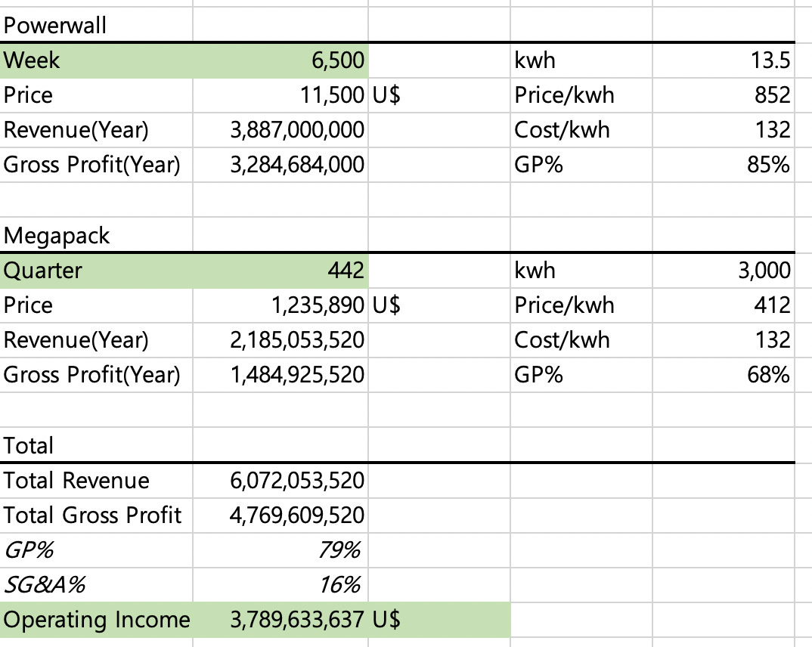
Task: Select the Total section heading cell
Action: point(96,445)
